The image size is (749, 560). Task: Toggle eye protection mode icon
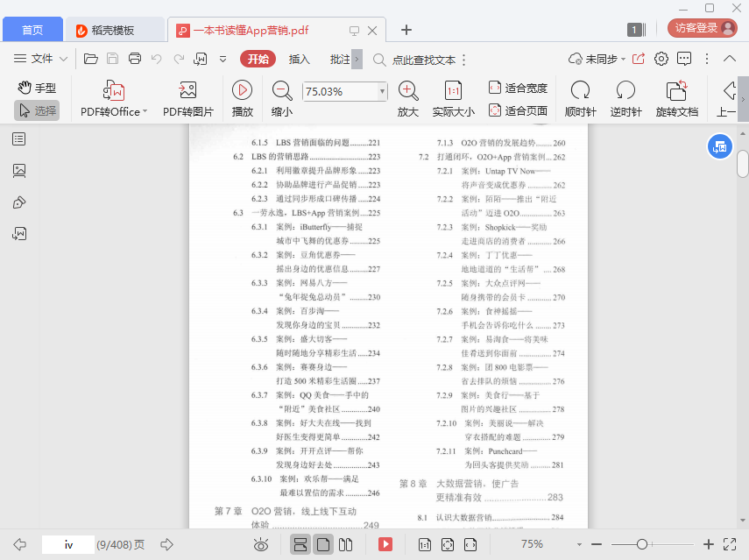pos(261,544)
